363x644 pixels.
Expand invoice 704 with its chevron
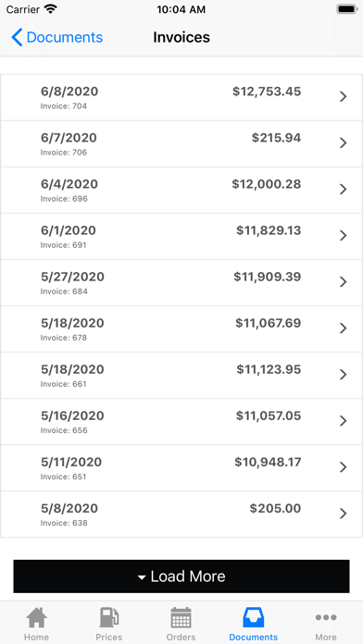[344, 96]
